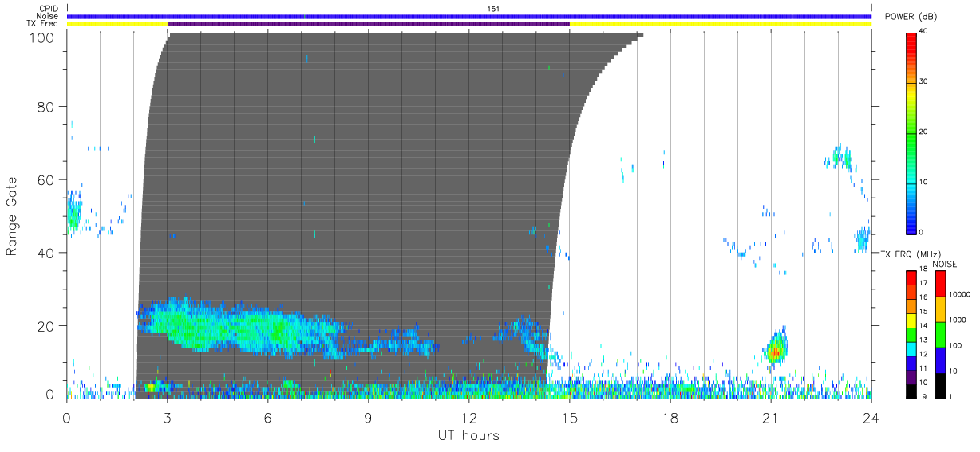The image size is (980, 452).
Task: Click the 9 tick on TX FRQ legend
Action: pyautogui.click(x=923, y=397)
